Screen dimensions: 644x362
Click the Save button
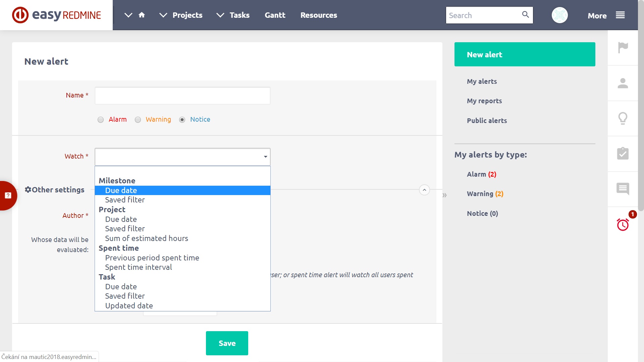click(x=227, y=343)
